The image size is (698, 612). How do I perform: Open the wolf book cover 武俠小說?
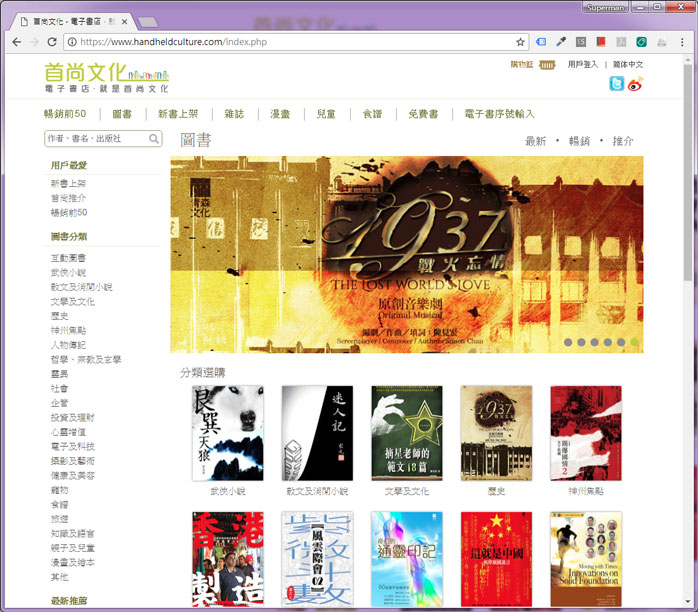pos(227,433)
